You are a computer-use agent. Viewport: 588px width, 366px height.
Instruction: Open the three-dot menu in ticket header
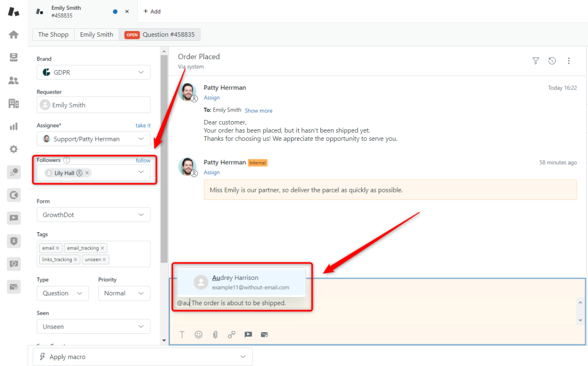pyautogui.click(x=568, y=60)
